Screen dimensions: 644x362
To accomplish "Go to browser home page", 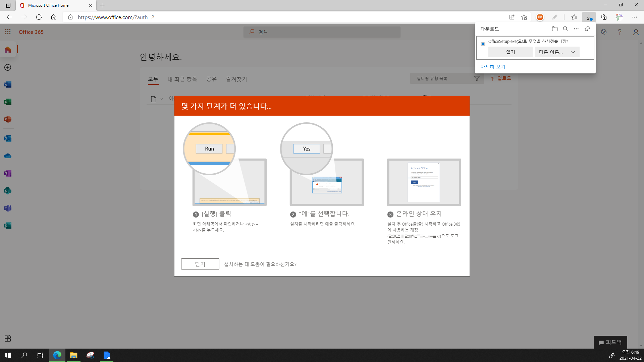I will (x=54, y=17).
